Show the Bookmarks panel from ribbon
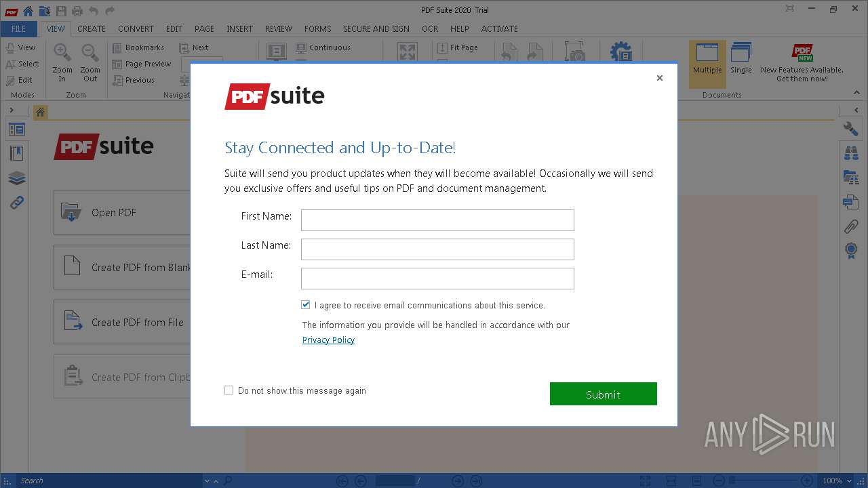 138,47
